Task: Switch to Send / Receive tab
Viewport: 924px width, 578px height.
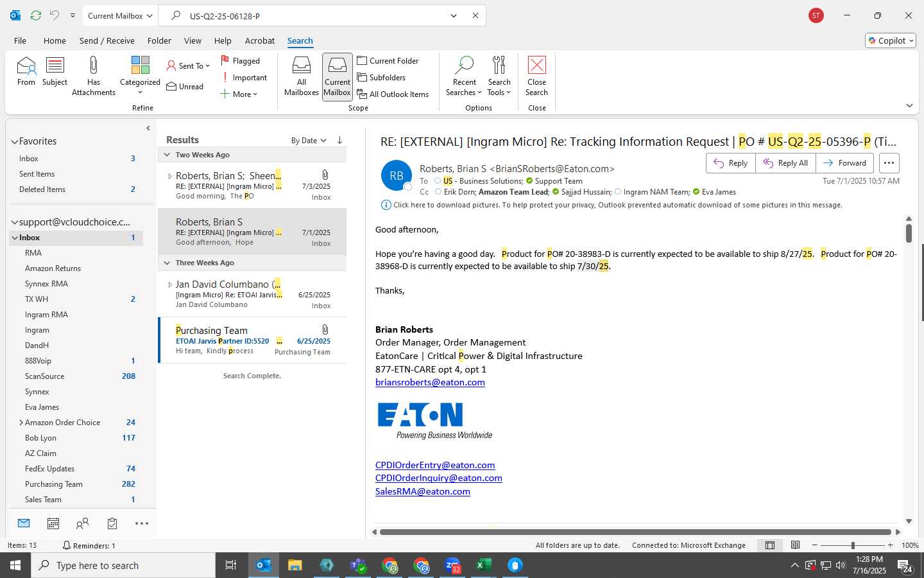Action: coord(107,40)
